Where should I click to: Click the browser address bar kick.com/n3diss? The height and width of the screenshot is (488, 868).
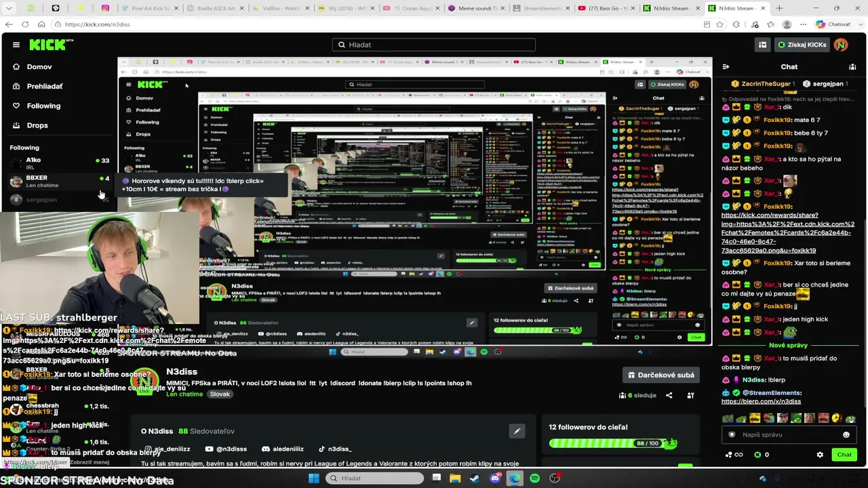tap(98, 24)
